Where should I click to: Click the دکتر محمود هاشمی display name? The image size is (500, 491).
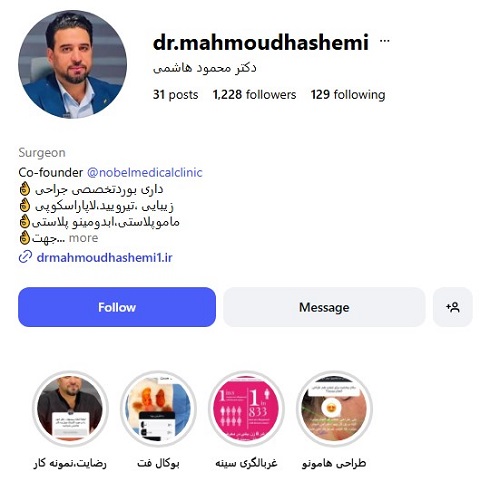coord(205,68)
